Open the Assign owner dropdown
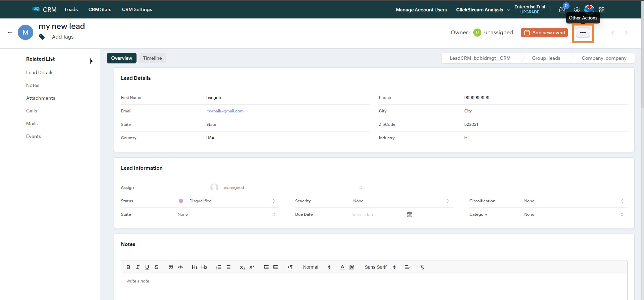Viewport: 644px width, 300px height. click(286, 188)
